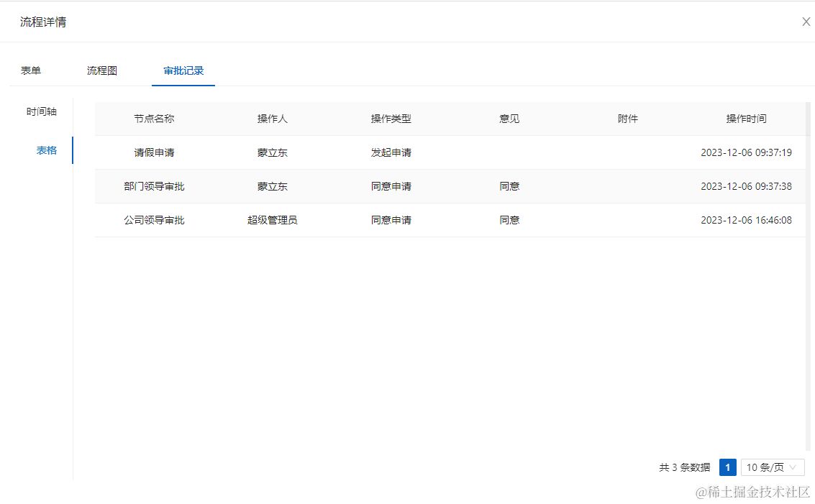Click the table's vertical scrollbar

tap(808, 275)
